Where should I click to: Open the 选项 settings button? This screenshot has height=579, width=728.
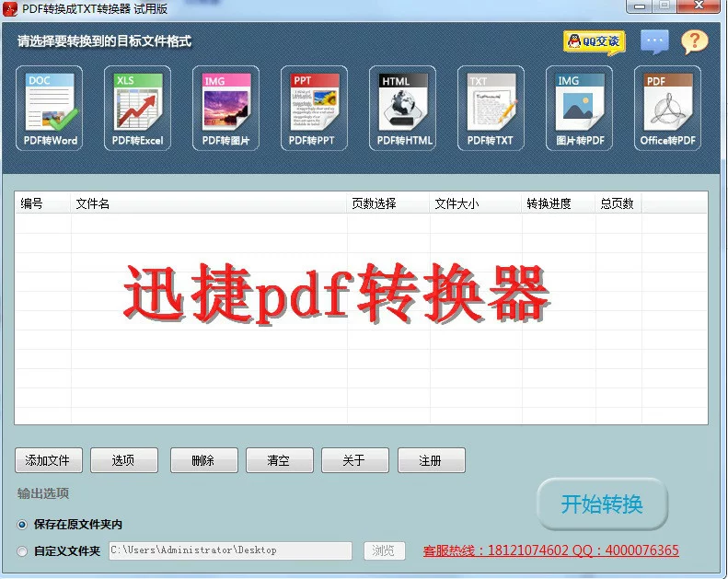click(x=124, y=460)
